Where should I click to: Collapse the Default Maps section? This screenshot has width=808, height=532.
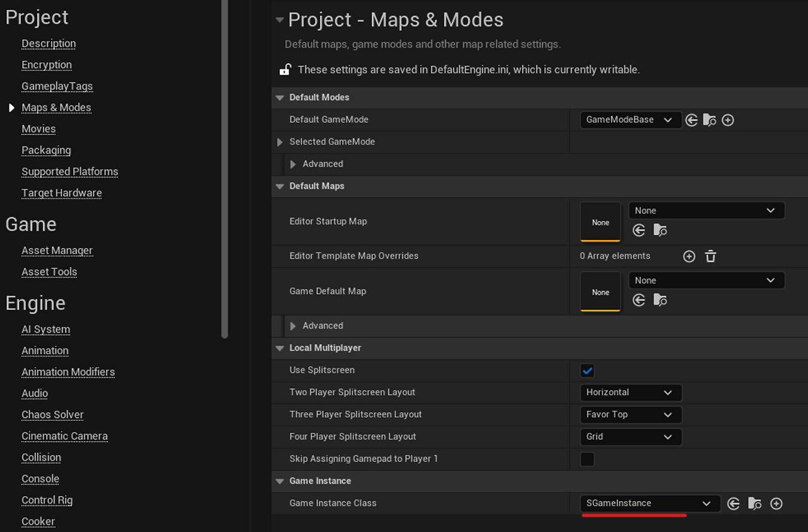click(x=279, y=186)
